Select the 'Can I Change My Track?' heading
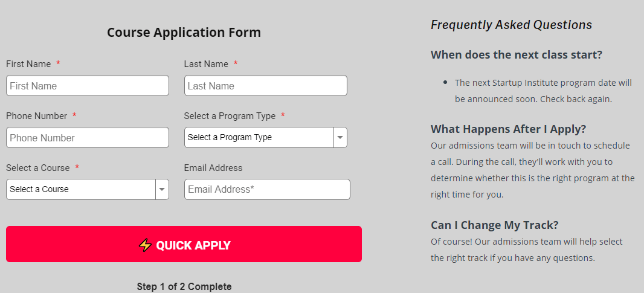The image size is (644, 293). [x=495, y=225]
